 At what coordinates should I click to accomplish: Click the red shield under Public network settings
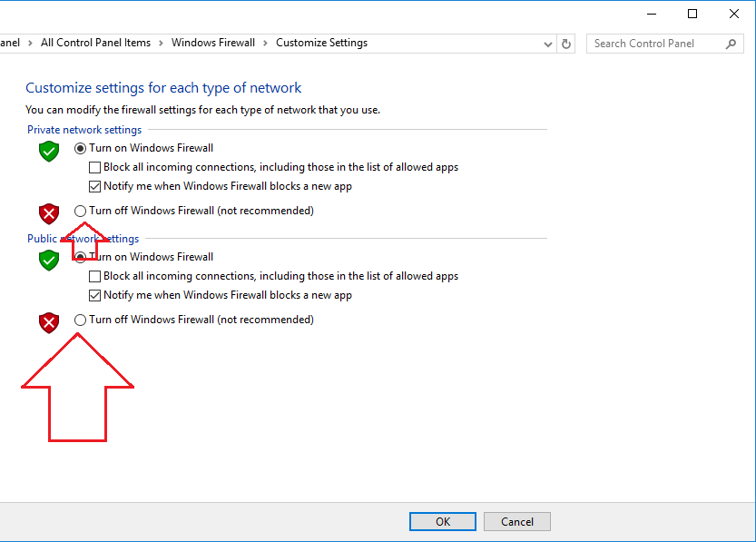[49, 322]
